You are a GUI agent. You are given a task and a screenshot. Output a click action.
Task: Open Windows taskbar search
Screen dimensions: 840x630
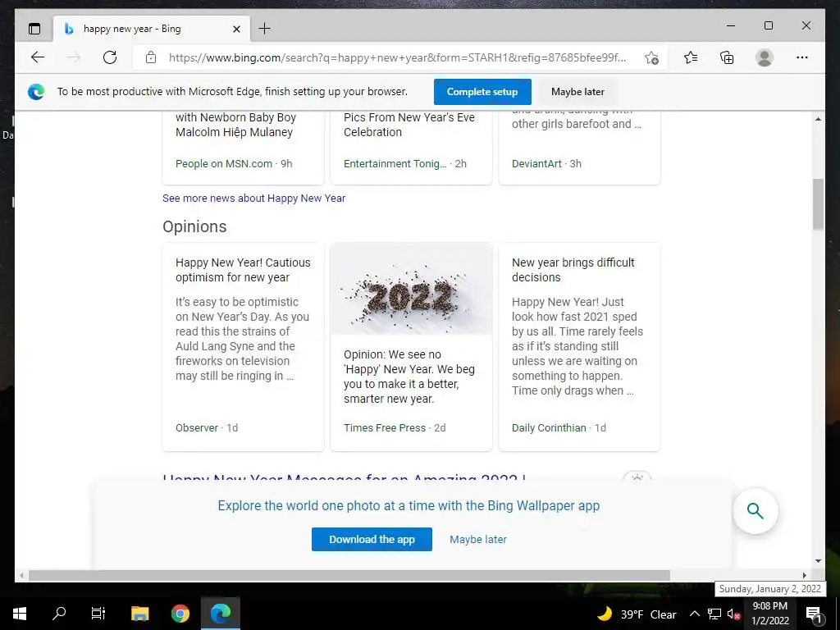(x=59, y=614)
